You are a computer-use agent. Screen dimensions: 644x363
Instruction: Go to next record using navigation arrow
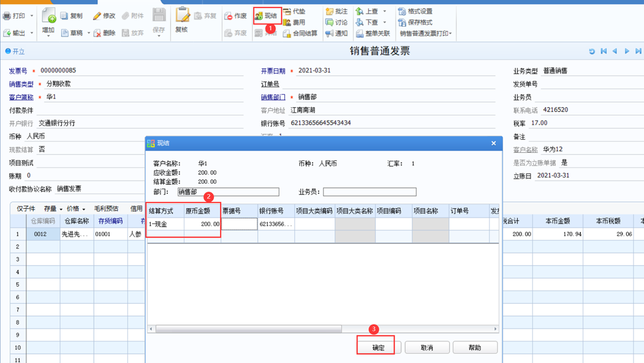627,51
